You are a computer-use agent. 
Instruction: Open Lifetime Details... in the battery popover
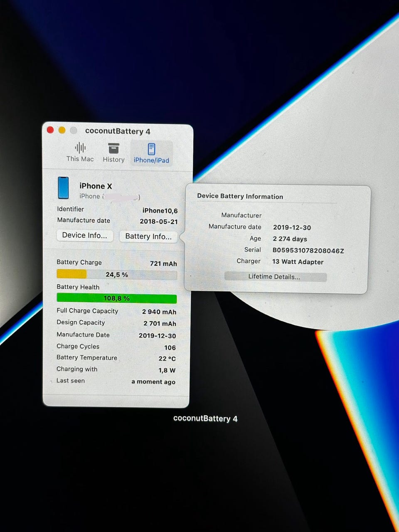point(275,277)
